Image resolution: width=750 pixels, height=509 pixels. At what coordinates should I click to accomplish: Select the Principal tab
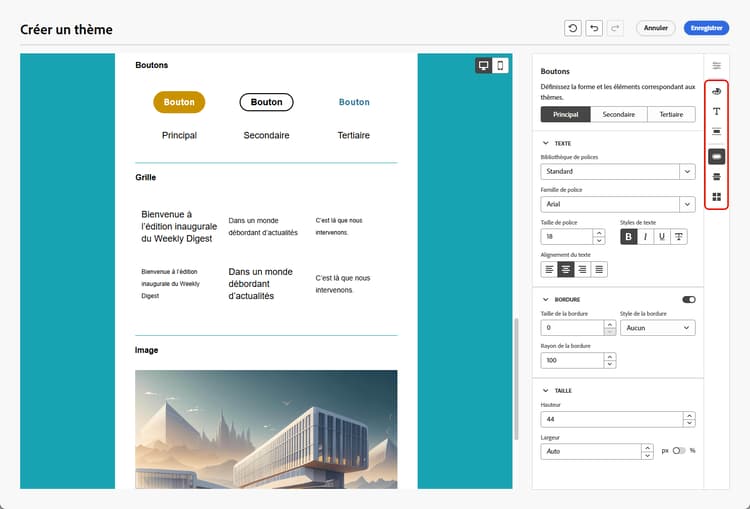(x=565, y=114)
